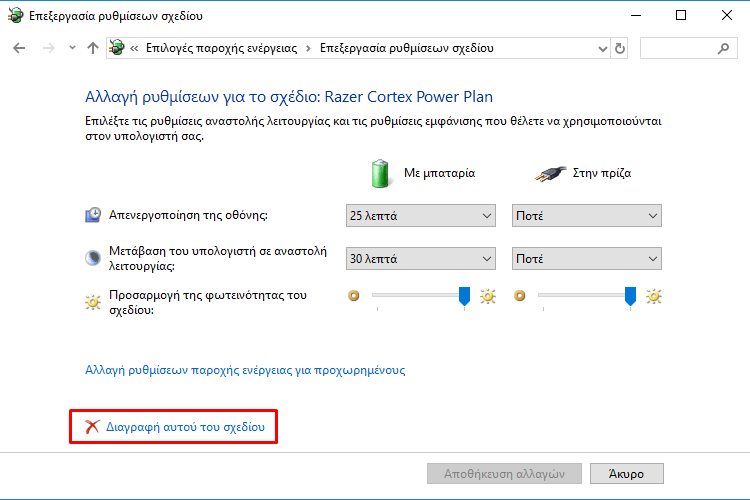Viewport: 750px width, 500px height.
Task: Minimize the window
Action: tap(636, 15)
